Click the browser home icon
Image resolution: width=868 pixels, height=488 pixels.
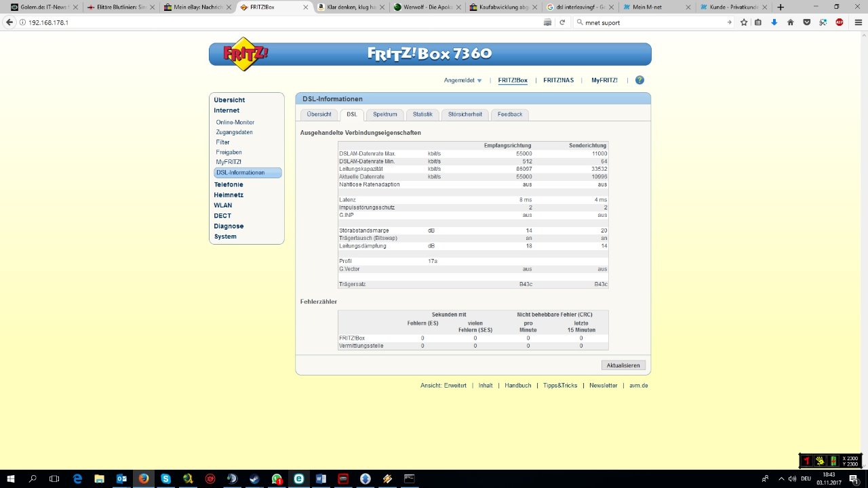[x=790, y=22]
